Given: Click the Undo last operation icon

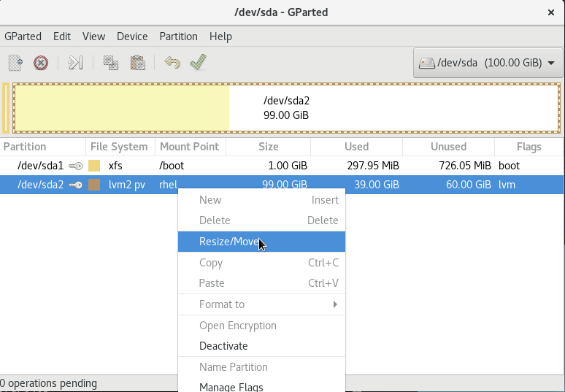Looking at the screenshot, I should tap(172, 63).
